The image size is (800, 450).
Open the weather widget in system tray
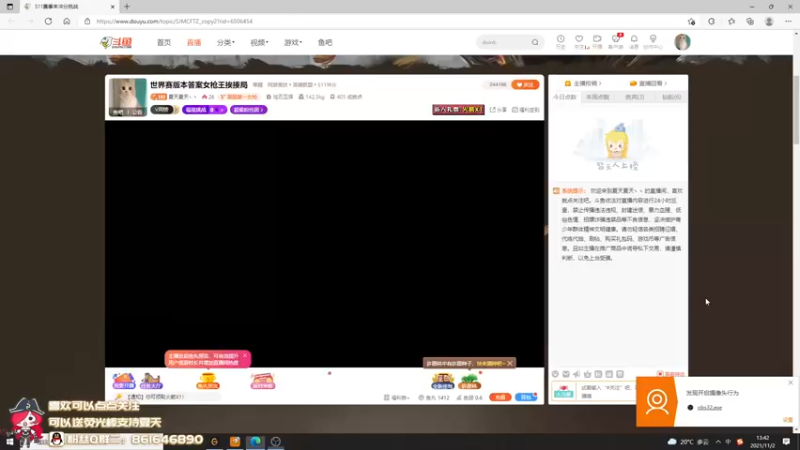pos(689,441)
